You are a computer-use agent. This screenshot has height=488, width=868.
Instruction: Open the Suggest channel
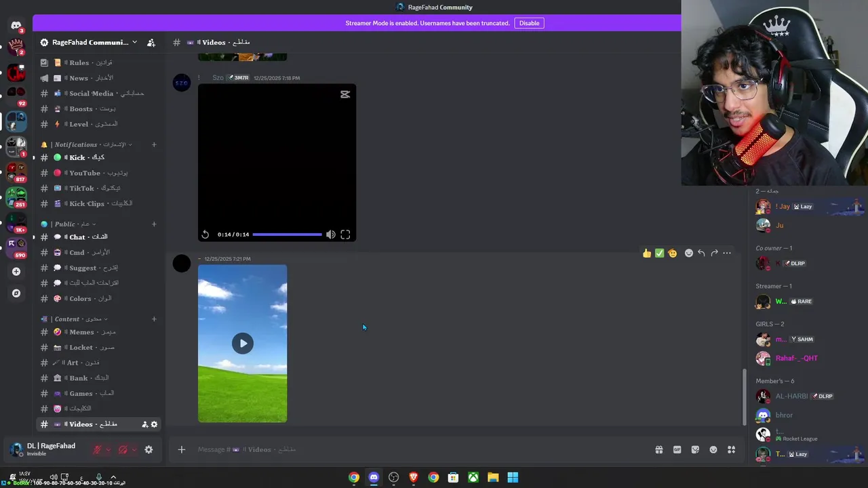pos(98,268)
